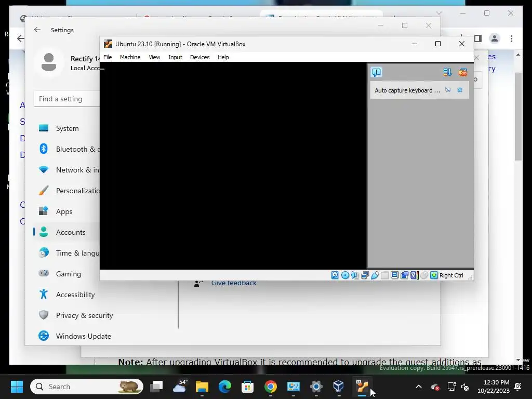Open Chrome's three-dot menu
Viewport: 532px width, 399px height.
(511, 38)
